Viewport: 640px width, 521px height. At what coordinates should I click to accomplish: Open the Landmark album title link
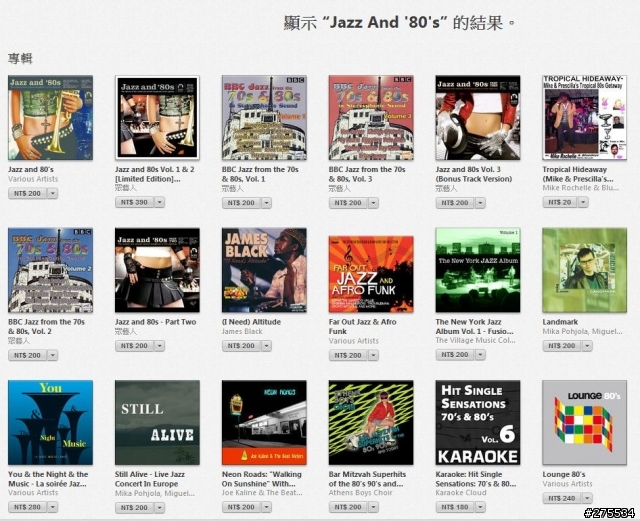point(560,322)
